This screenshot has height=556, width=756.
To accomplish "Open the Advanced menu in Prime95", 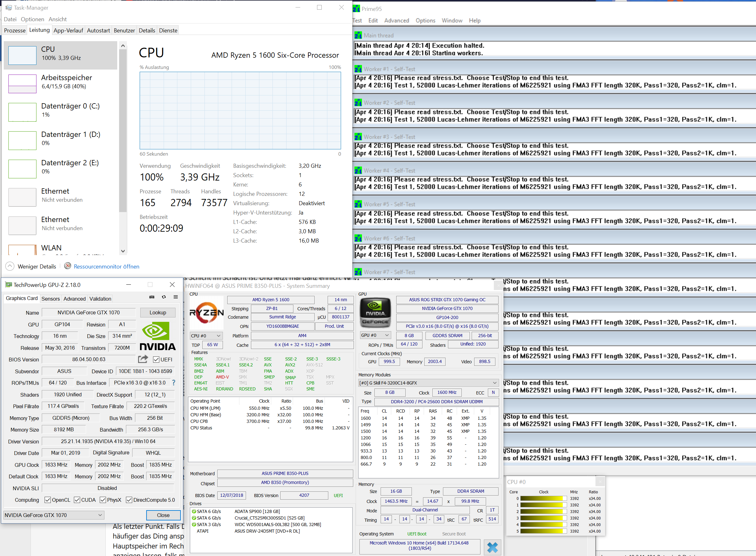I will [396, 21].
